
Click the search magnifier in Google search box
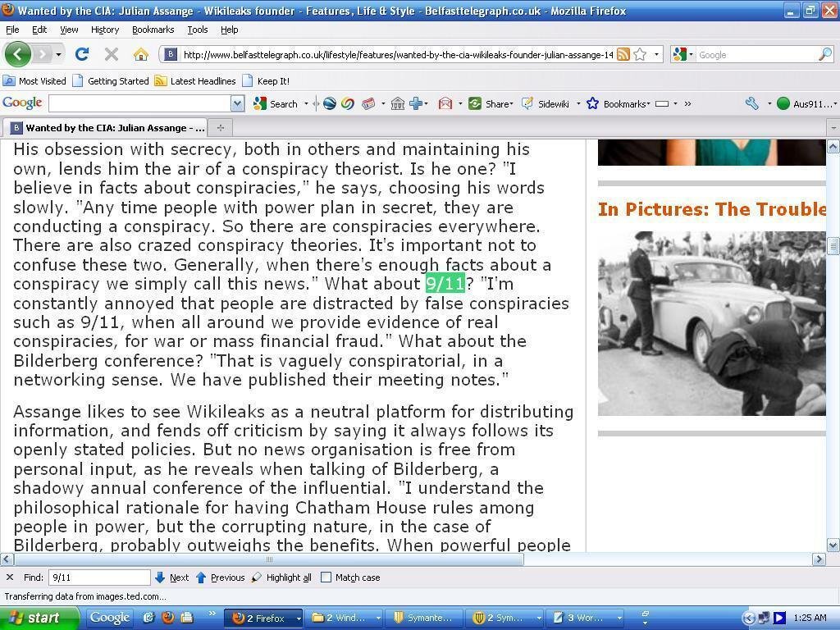[825, 54]
